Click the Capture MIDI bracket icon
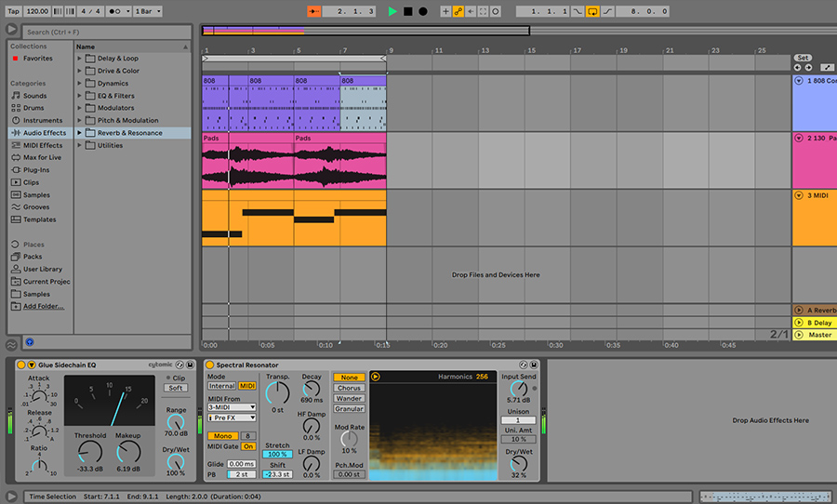837x504 pixels. tap(483, 11)
